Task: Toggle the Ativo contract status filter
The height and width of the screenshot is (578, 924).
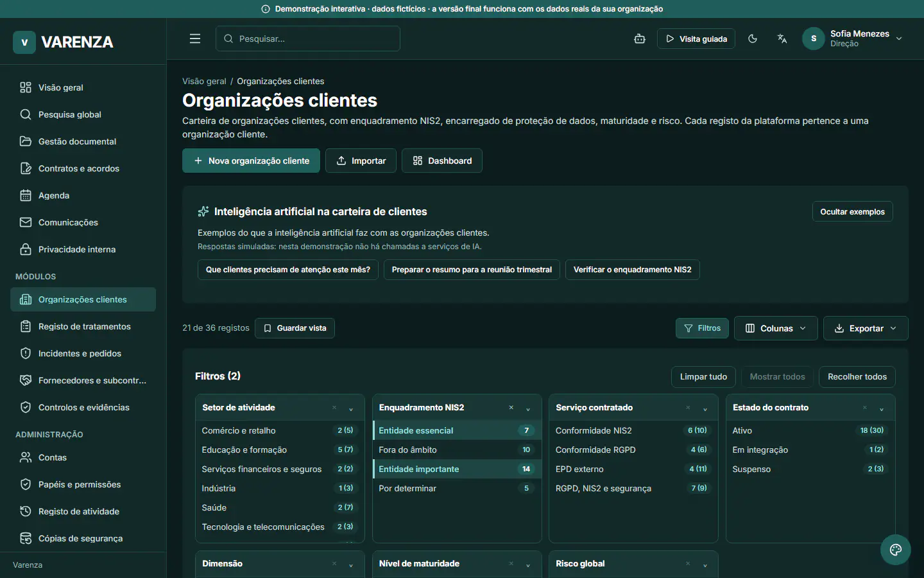Action: pyautogui.click(x=810, y=430)
